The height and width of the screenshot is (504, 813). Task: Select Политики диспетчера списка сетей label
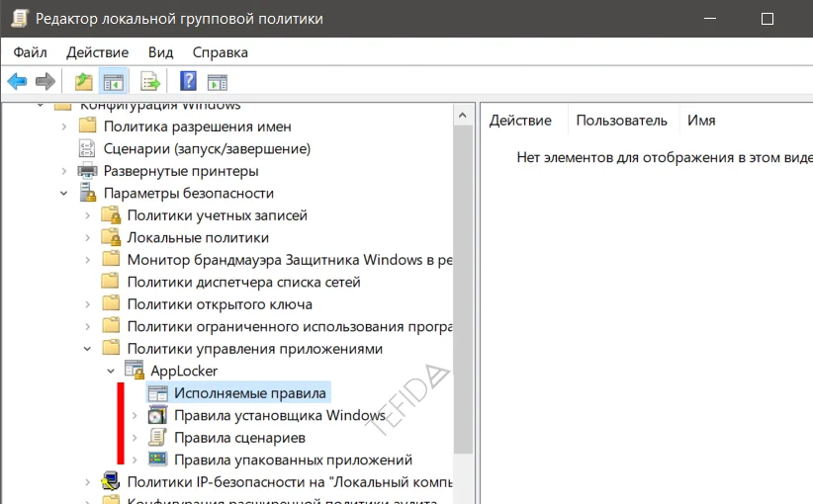coord(243,282)
